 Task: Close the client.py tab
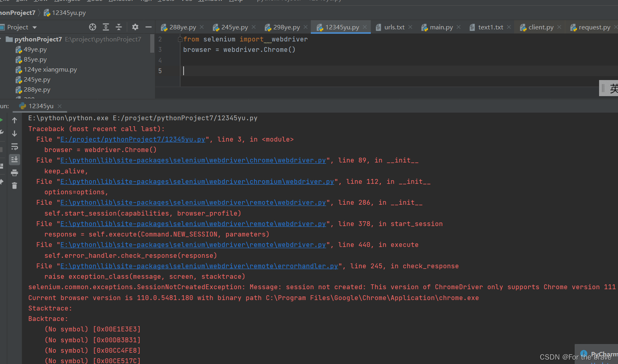point(559,27)
